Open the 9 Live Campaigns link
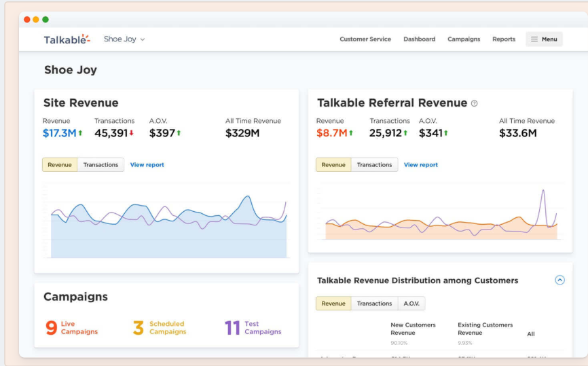Image resolution: width=588 pixels, height=366 pixels. pos(71,328)
